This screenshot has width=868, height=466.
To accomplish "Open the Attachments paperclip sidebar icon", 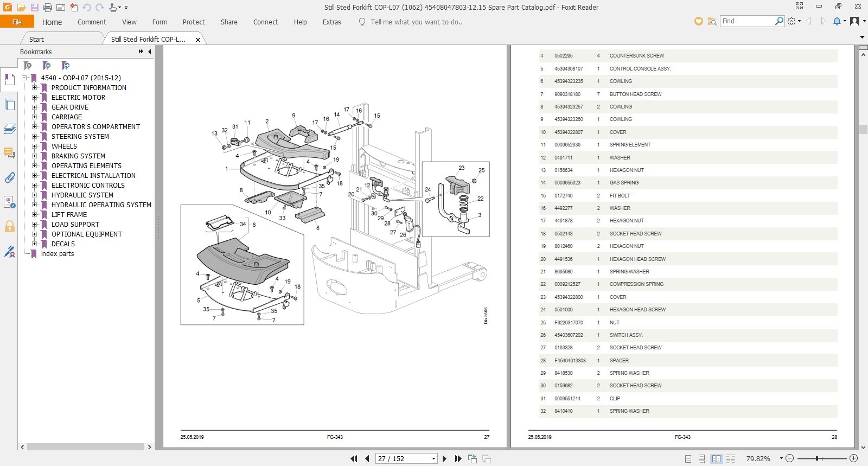I will [9, 177].
